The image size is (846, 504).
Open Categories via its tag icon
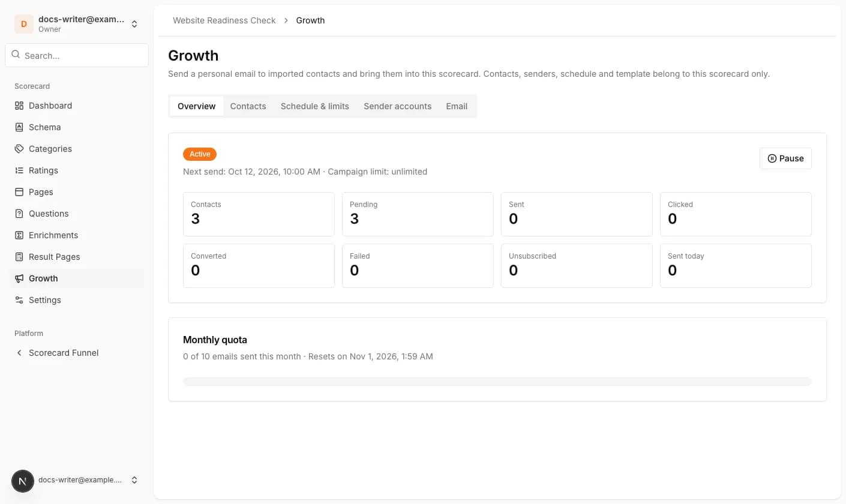tap(19, 149)
